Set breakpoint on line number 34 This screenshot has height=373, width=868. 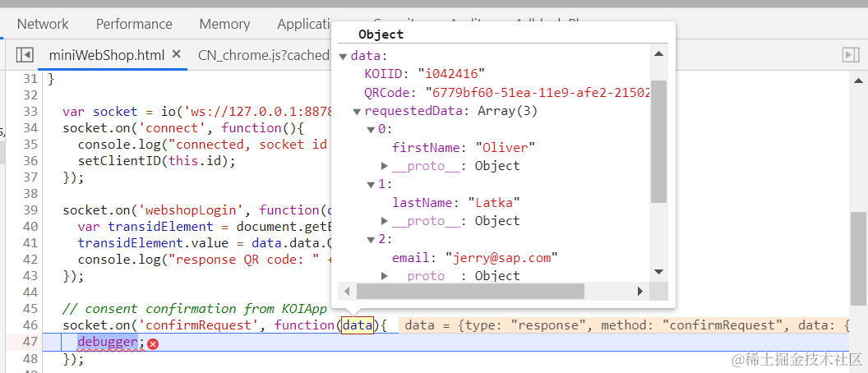click(31, 128)
